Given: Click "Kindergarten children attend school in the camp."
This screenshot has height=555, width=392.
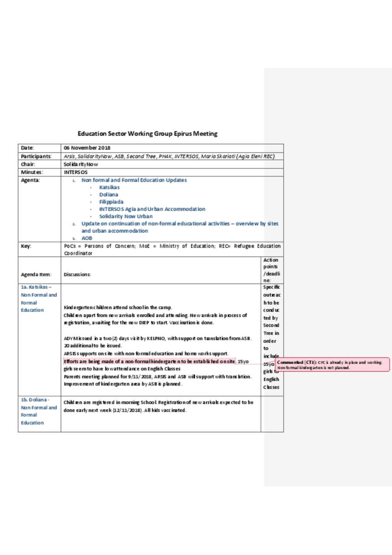Looking at the screenshot, I should click(118, 308).
